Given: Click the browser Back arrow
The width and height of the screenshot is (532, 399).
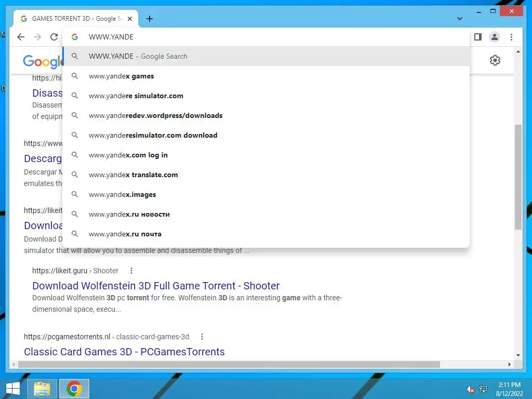Looking at the screenshot, I should [21, 37].
